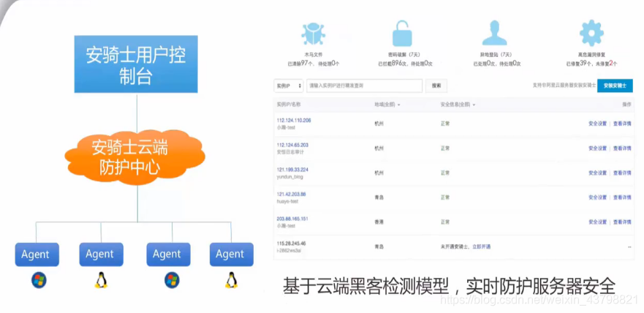Expand the 安全信息(全部) column filter
644x313 pixels.
(458, 105)
